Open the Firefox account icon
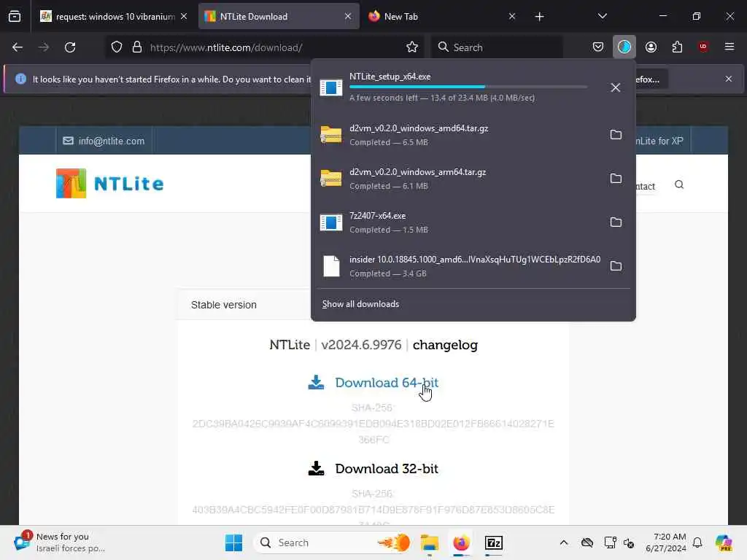Screen dimensions: 747x560 coord(651,47)
